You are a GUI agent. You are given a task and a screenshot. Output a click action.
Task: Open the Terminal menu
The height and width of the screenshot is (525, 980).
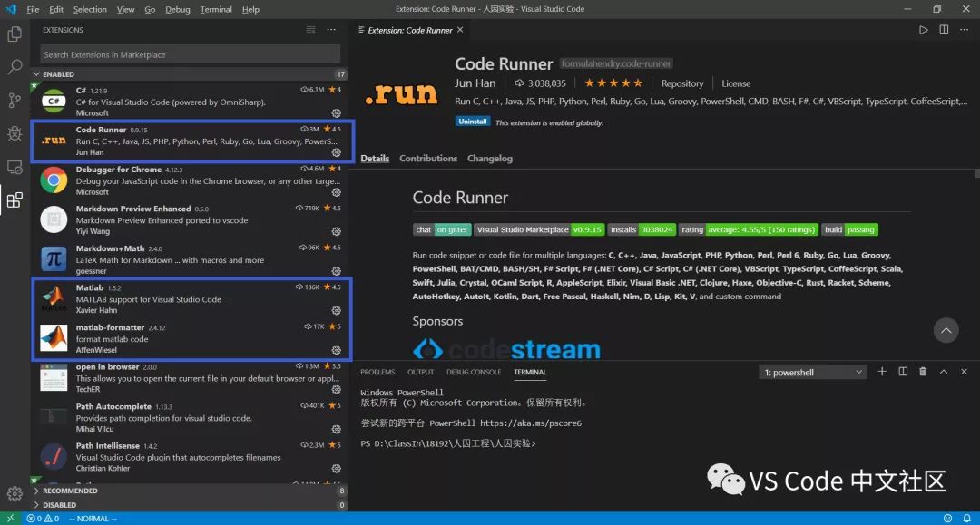[216, 9]
